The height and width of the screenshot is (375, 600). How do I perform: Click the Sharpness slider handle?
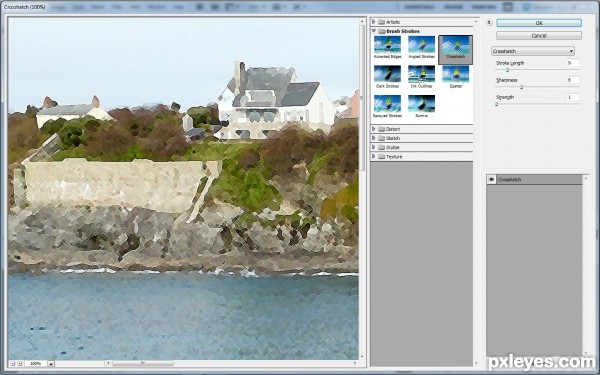point(521,87)
